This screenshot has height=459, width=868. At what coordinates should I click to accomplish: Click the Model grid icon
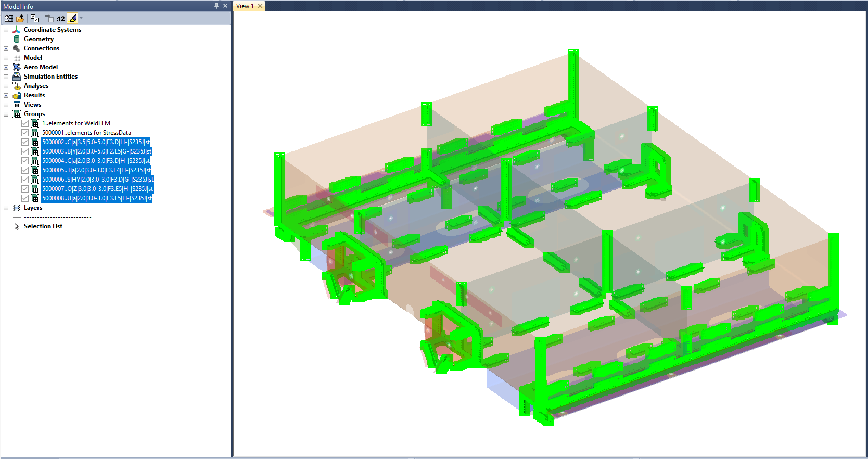(x=17, y=58)
